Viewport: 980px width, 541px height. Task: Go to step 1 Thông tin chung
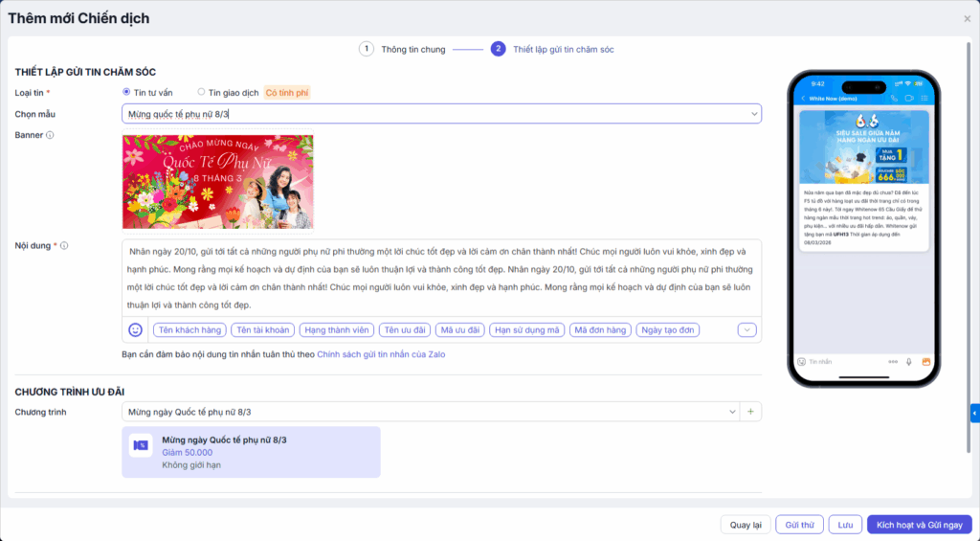pos(367,49)
